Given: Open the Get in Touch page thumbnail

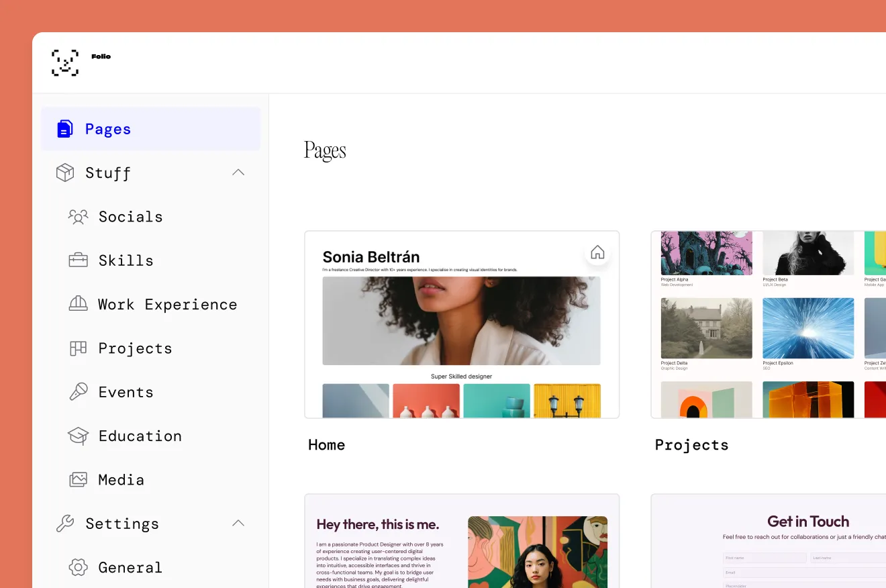Looking at the screenshot, I should [x=769, y=541].
